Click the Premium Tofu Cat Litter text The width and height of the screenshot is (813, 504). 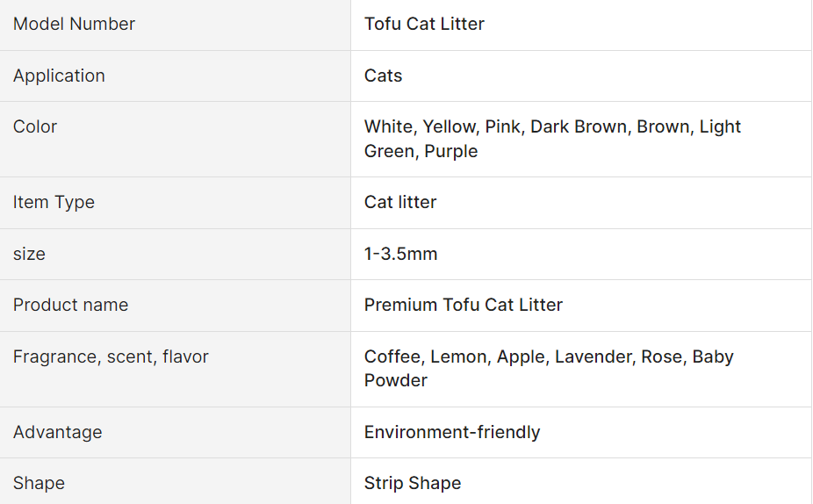(x=463, y=305)
